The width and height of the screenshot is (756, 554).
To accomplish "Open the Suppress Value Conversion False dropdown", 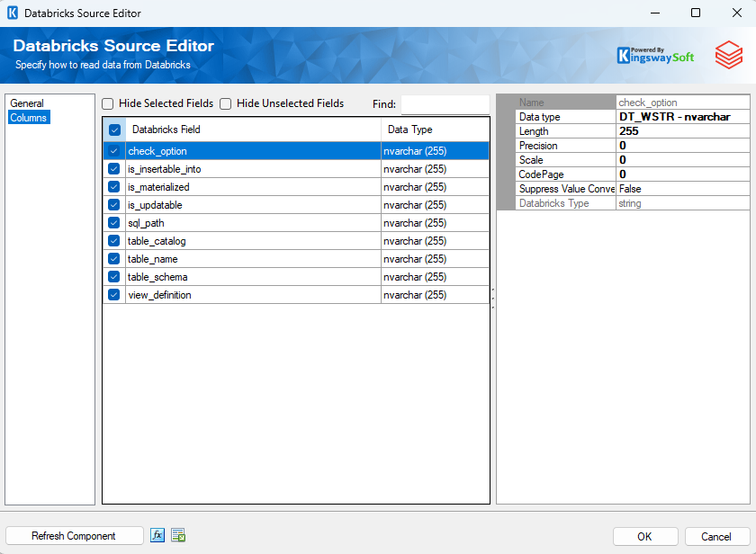I will click(682, 189).
